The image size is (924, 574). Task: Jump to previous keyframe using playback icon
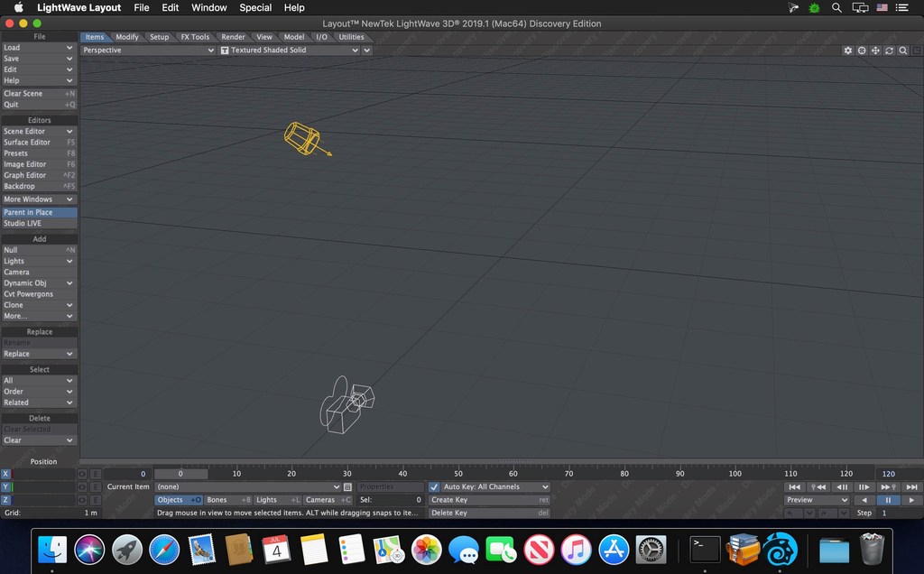[817, 487]
